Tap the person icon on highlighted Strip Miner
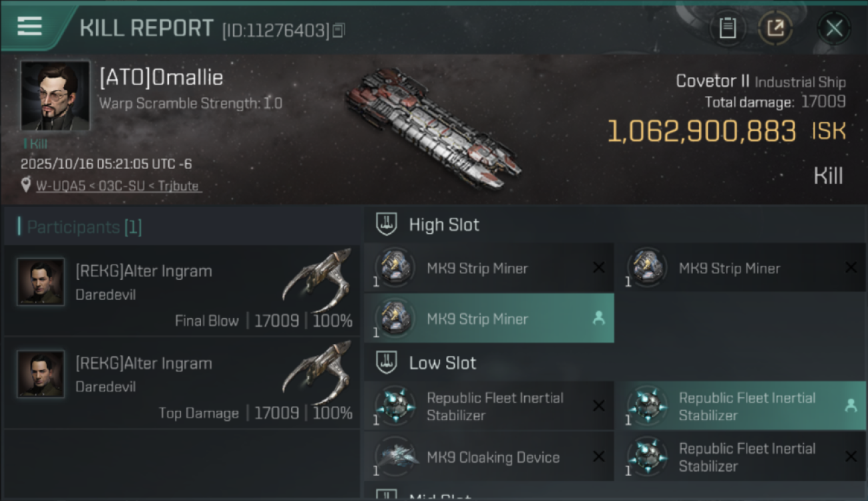Viewport: 868px width, 501px height. tap(598, 319)
